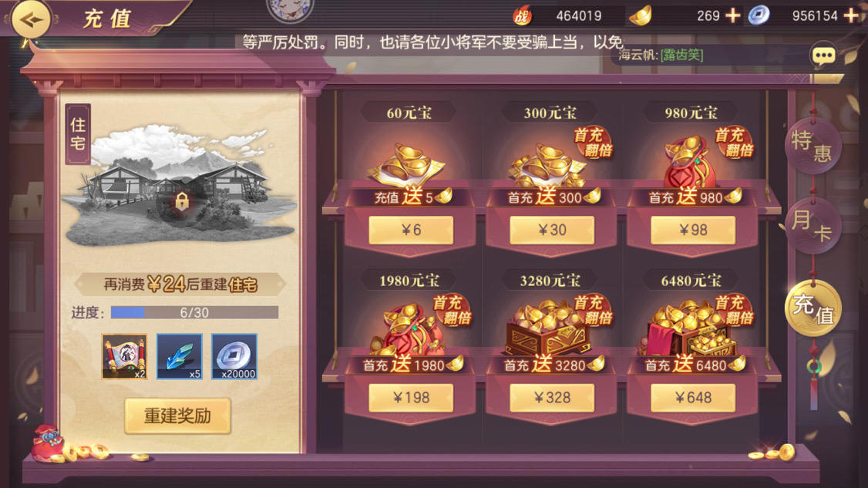868x488 pixels.
Task: Buy 6480 ingots for ¥648
Action: 693,398
